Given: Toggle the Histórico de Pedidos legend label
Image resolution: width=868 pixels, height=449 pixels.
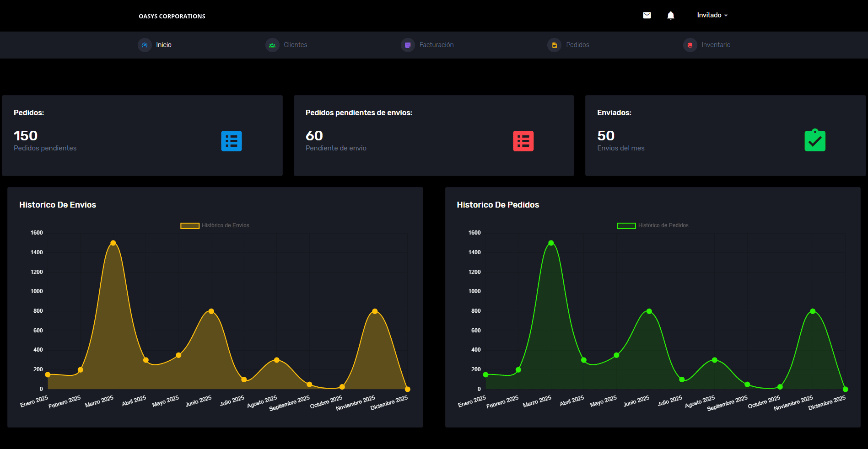Looking at the screenshot, I should 663,225.
